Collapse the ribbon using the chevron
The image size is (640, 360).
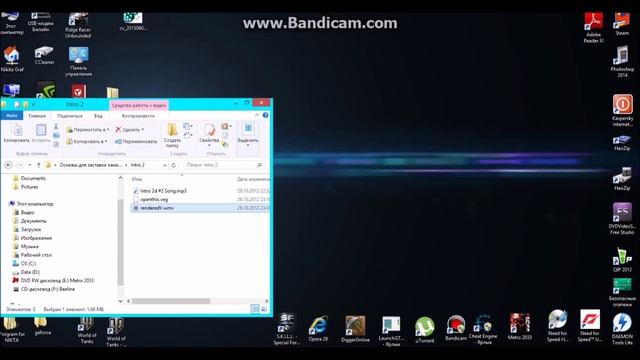tap(256, 116)
